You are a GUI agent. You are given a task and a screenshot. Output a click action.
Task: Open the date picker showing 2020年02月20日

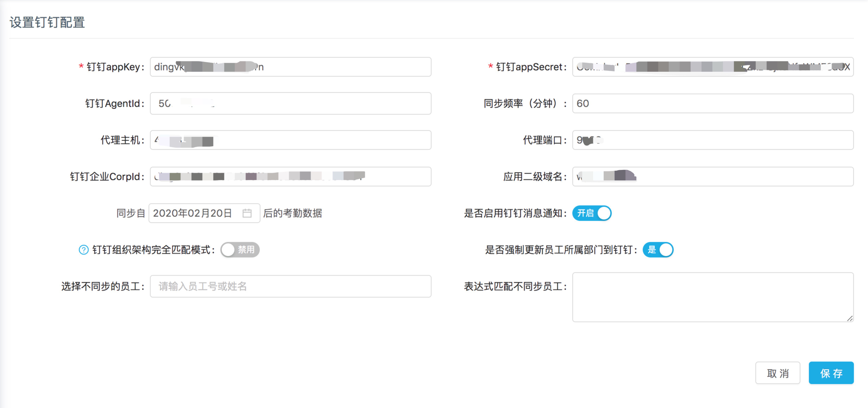[204, 213]
